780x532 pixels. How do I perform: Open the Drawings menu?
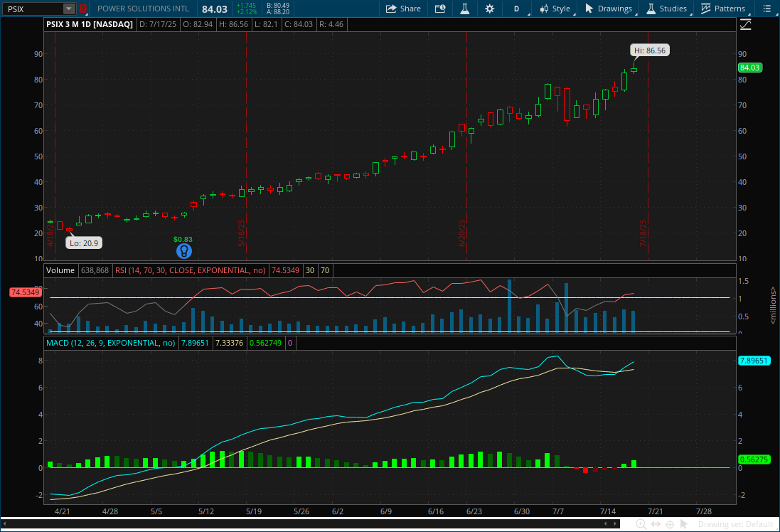point(609,9)
